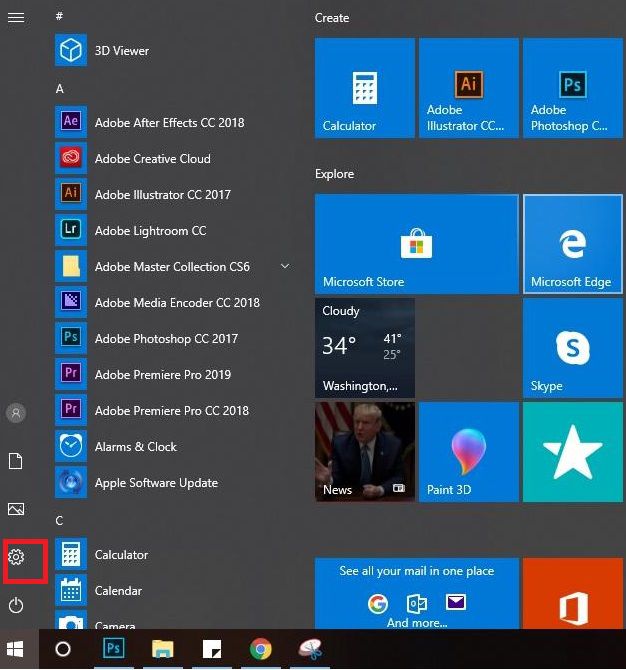Open Sticky Notes taskbar icon

click(x=212, y=649)
